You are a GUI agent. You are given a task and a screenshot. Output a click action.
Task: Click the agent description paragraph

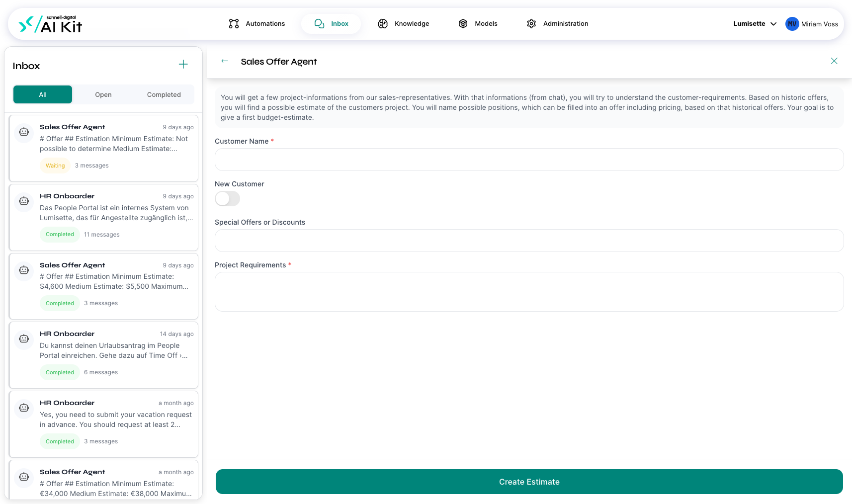tap(529, 107)
